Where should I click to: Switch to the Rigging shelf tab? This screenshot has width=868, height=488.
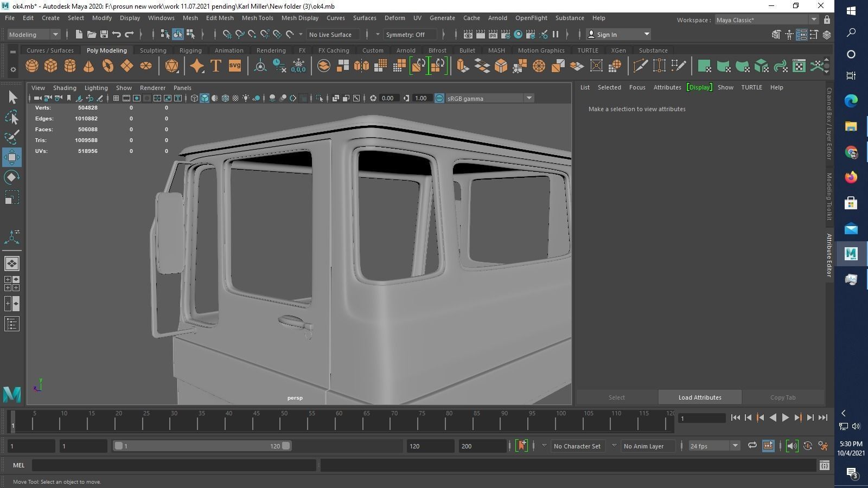pos(190,50)
